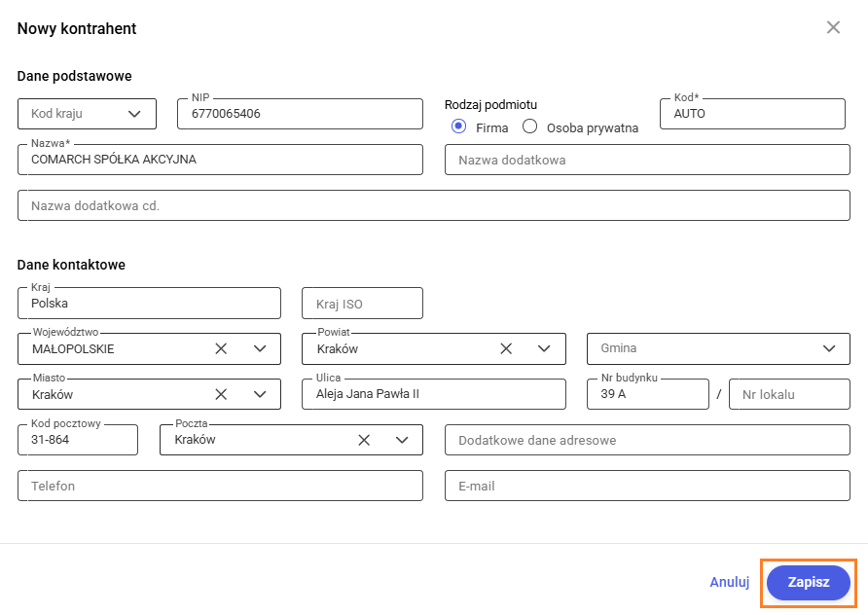
Task: Select Osoba prywatna radio option
Action: (x=530, y=127)
